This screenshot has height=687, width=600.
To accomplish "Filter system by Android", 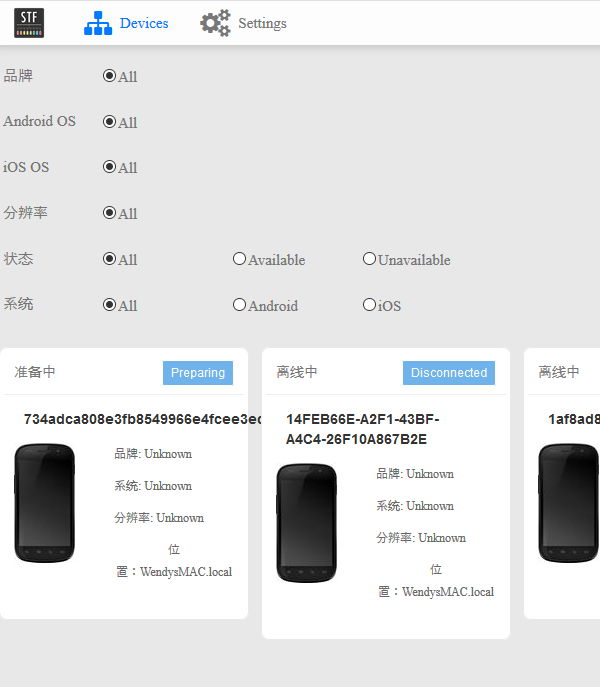I will (239, 305).
